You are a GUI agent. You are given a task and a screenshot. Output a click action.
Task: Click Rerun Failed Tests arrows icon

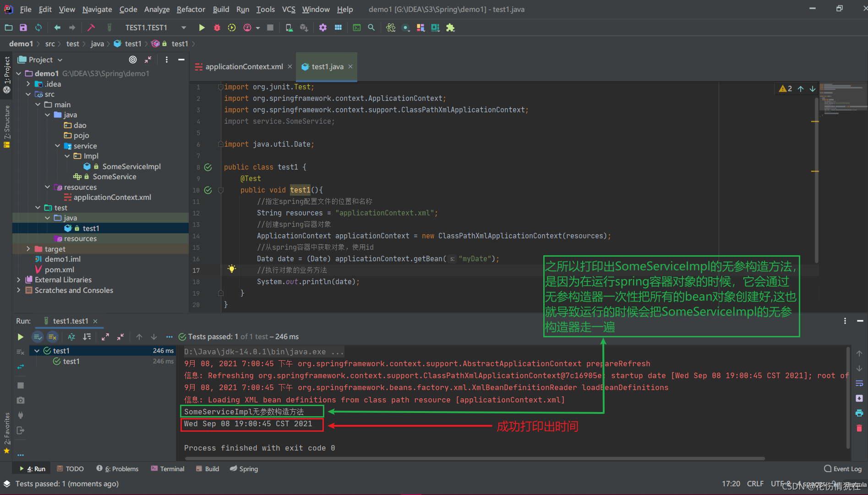point(21,367)
